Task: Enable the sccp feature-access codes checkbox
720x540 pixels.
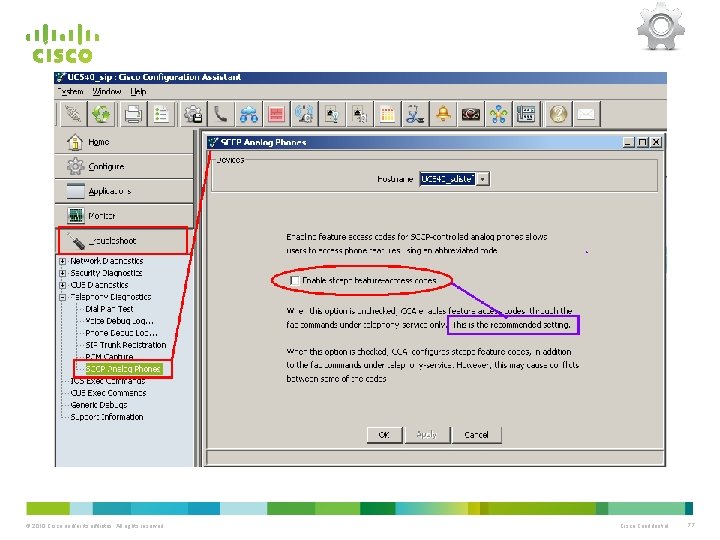Action: click(295, 280)
